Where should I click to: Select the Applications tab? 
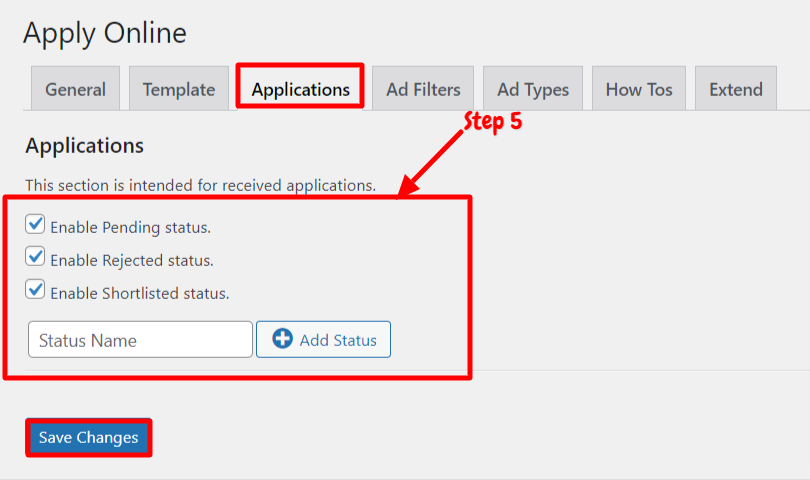(300, 88)
